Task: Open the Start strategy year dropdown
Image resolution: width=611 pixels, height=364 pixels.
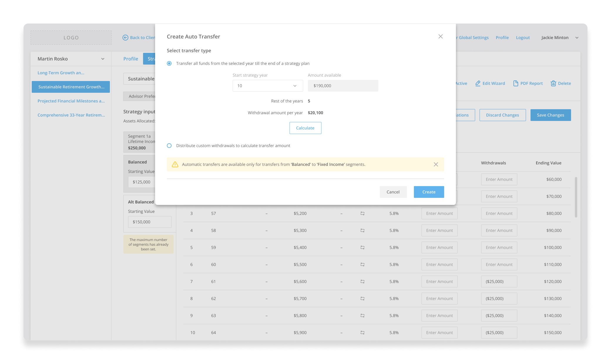Action: coord(268,86)
